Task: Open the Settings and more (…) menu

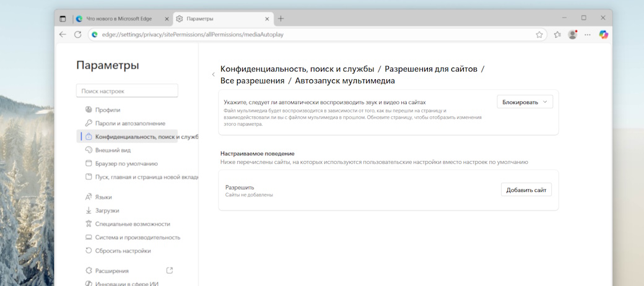Action: [x=588, y=35]
